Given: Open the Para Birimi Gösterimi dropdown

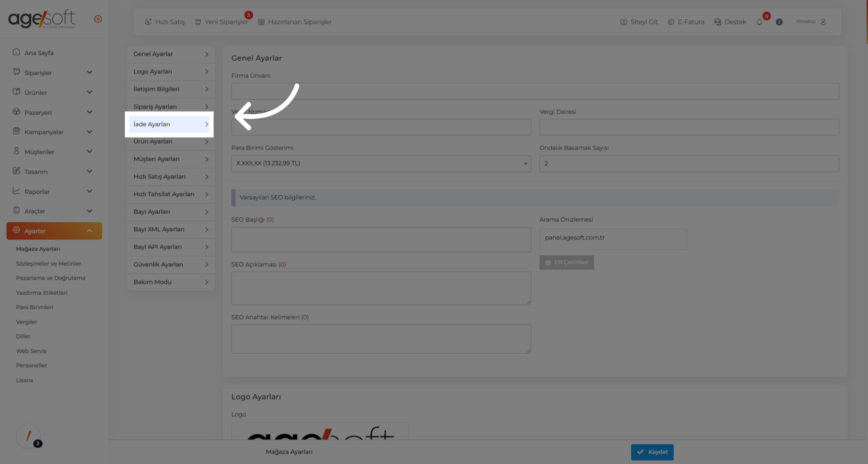Looking at the screenshot, I should [x=381, y=164].
